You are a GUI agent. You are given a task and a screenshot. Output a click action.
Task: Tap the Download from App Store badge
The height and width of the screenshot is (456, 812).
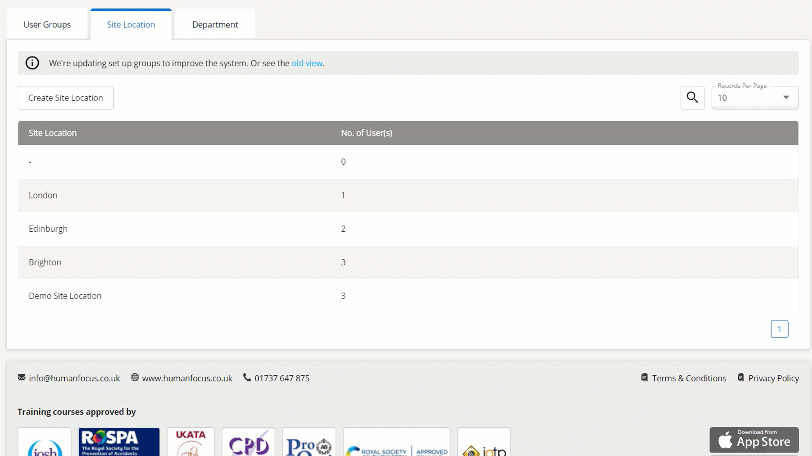point(754,440)
